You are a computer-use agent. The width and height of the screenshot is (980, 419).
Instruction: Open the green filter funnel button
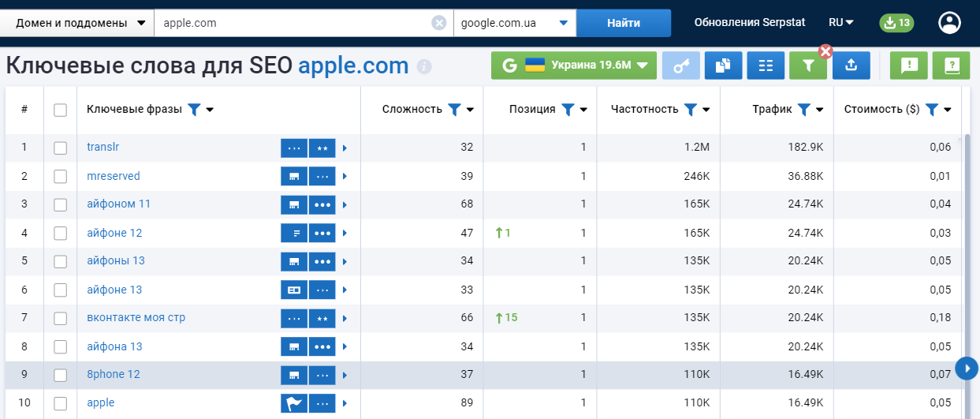[808, 65]
